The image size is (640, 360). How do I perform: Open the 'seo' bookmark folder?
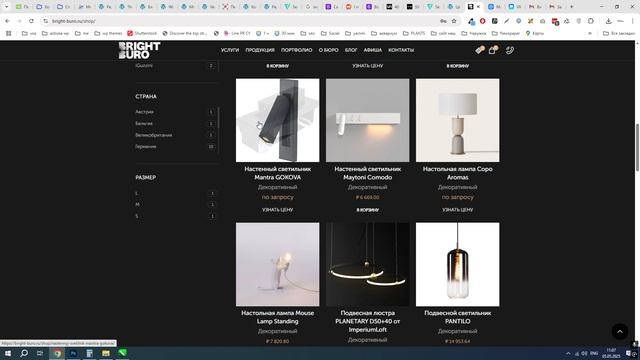(x=308, y=33)
